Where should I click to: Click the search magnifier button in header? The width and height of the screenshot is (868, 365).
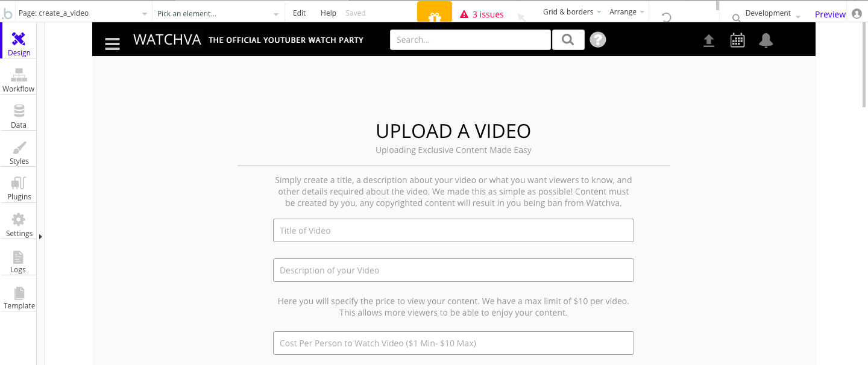[x=568, y=40]
